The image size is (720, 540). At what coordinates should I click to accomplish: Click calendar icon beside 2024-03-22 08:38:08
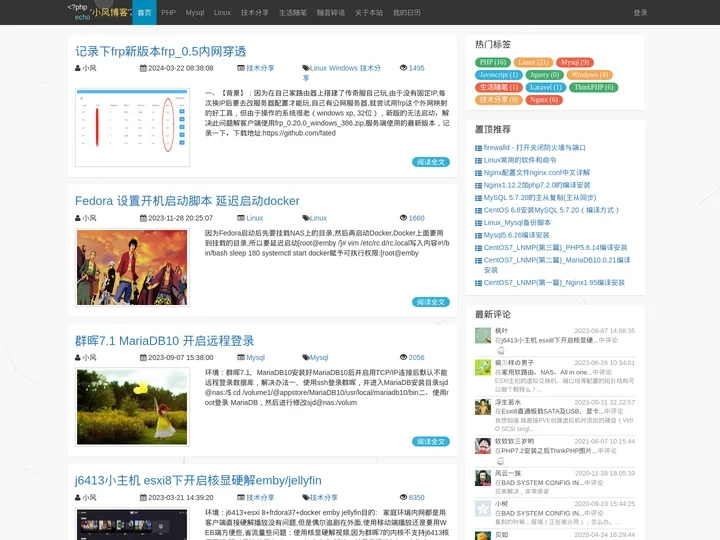click(143, 68)
